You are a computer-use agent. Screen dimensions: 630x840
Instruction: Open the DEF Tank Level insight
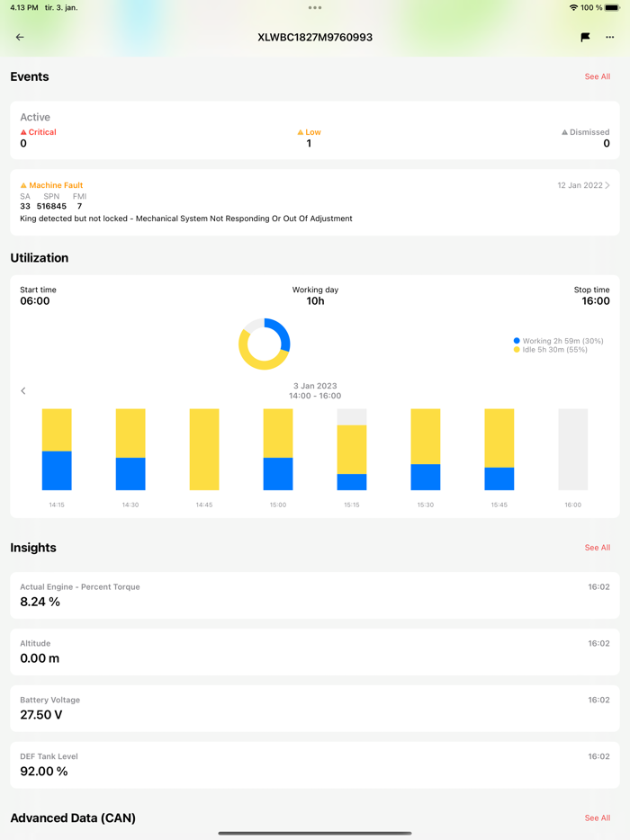tap(315, 765)
